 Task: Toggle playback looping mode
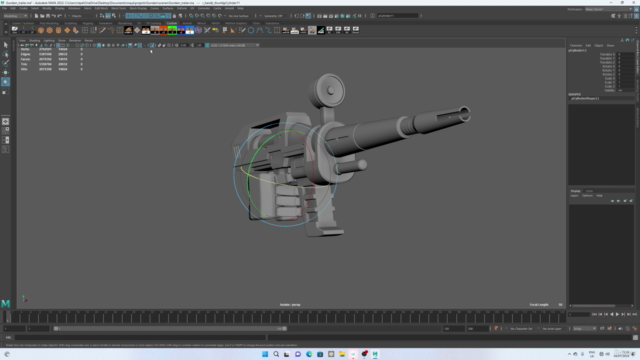602,329
